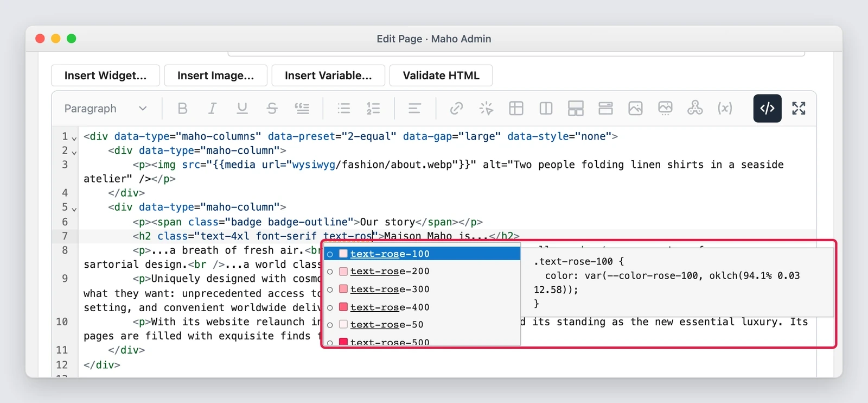Open the Paragraph style dropdown
This screenshot has height=403, width=868.
[105, 109]
